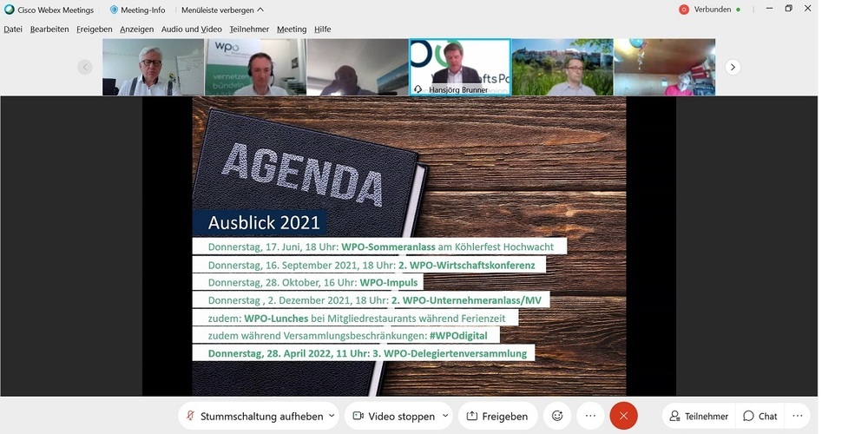Toggle the Teilnehmer panel
868x434 pixels.
698,416
